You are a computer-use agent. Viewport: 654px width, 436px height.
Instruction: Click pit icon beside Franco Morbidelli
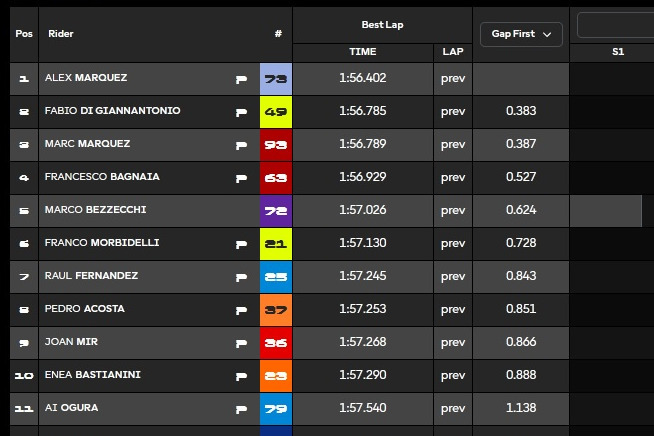[240, 243]
